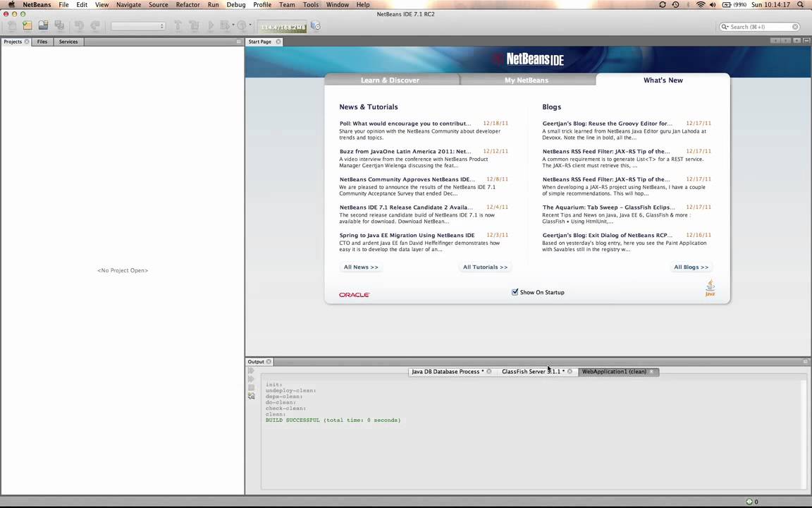
Task: Click the macOS Spotlight magnifier icon
Action: click(x=801, y=5)
